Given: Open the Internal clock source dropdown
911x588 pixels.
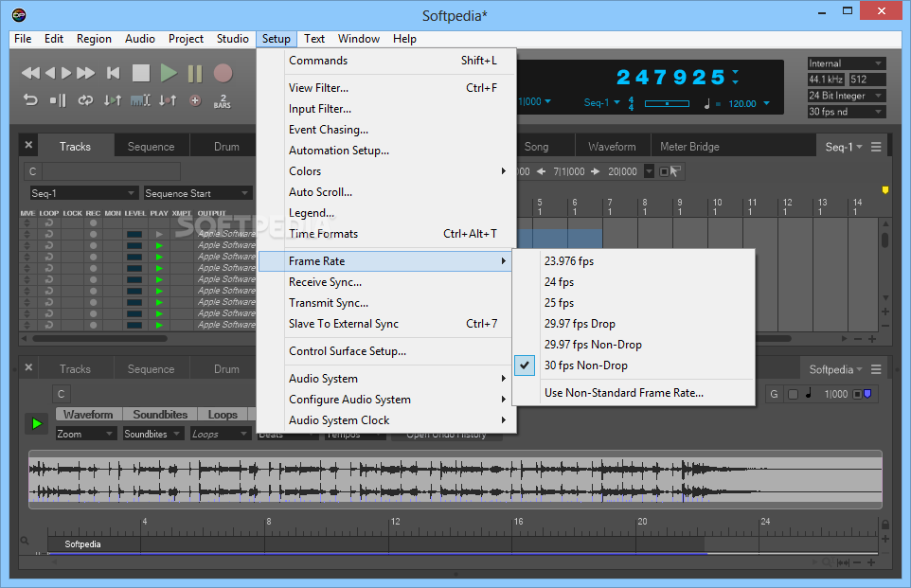Looking at the screenshot, I should click(847, 63).
